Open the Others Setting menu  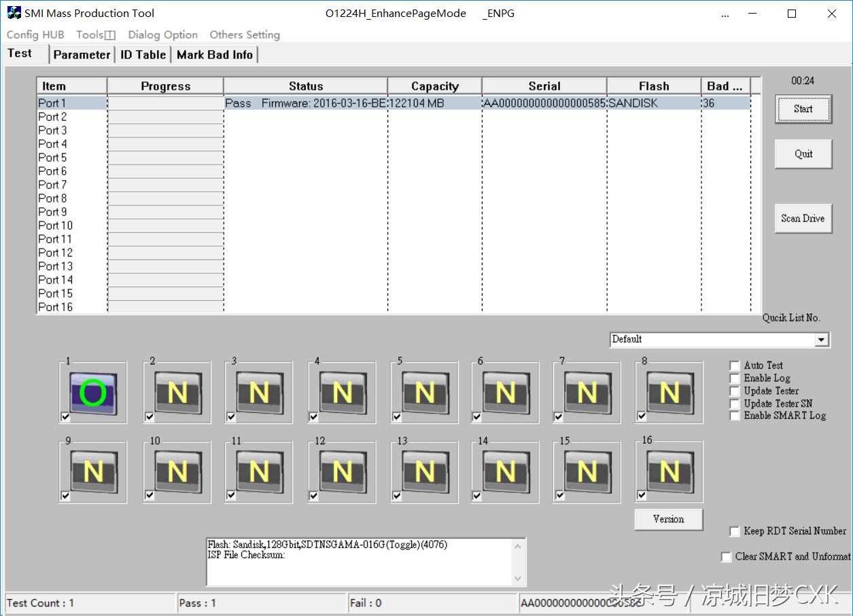point(245,35)
